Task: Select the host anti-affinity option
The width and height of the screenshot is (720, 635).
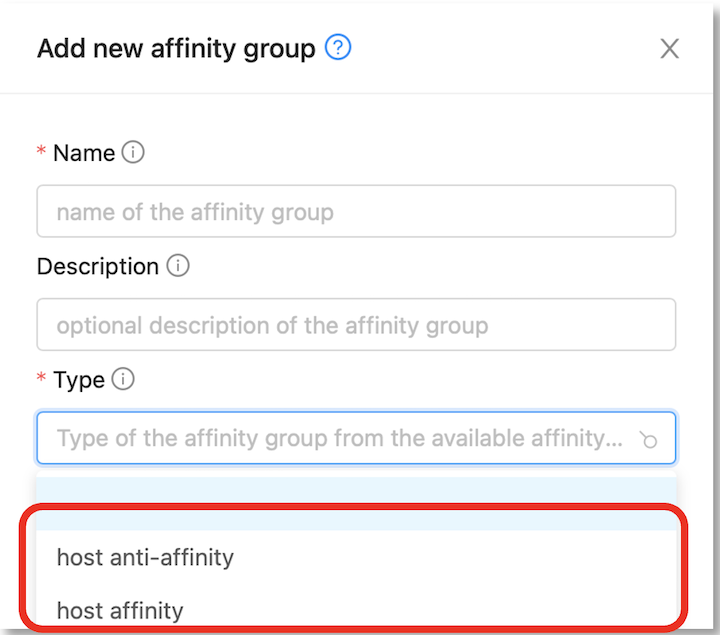Action: click(356, 557)
